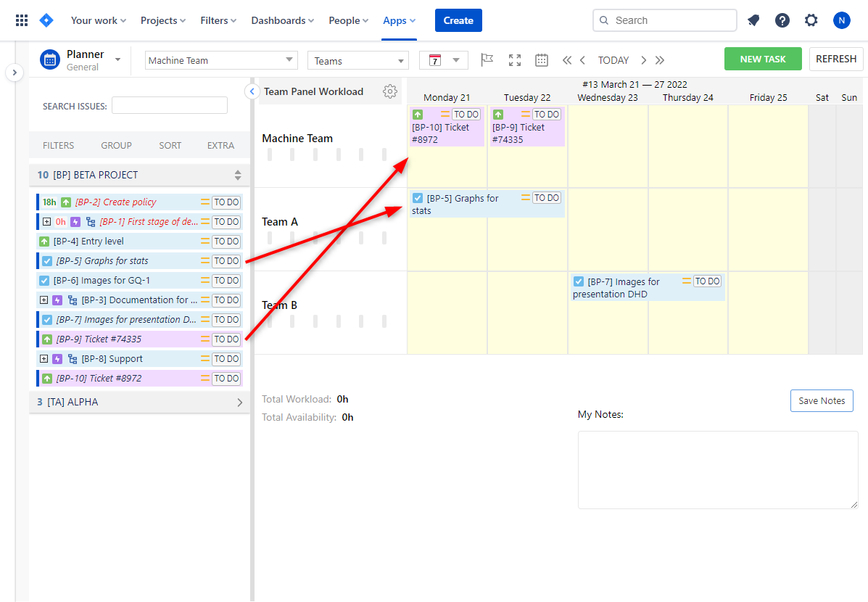This screenshot has width=868, height=602.
Task: Click the checkmark icon on BP-6 Images for GQ-1
Action: [x=44, y=280]
